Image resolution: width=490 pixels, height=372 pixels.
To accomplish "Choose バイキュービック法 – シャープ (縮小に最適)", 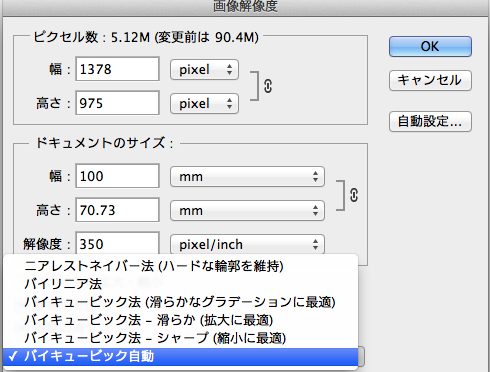I will point(180,338).
